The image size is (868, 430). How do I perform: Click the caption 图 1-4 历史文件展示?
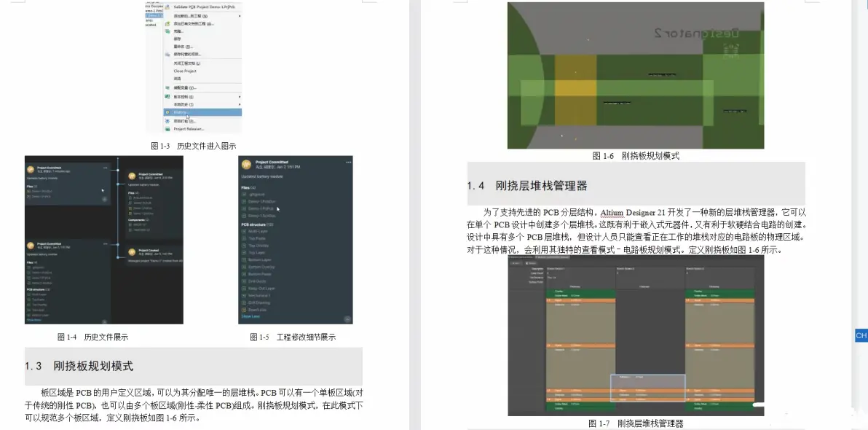coord(93,337)
